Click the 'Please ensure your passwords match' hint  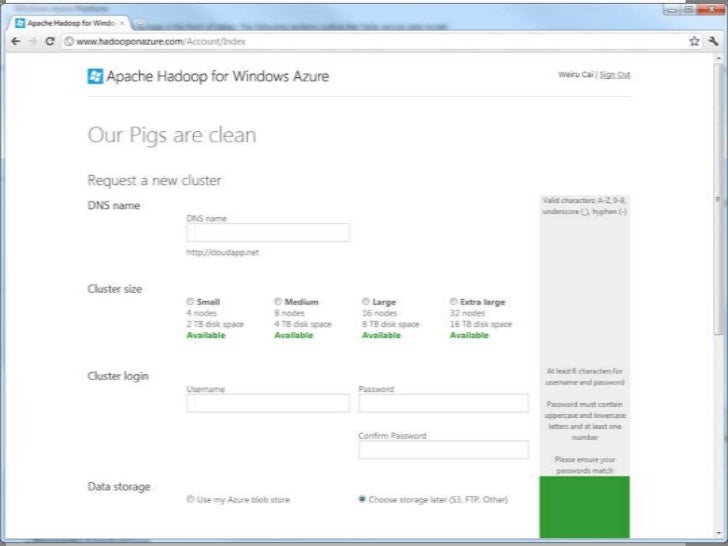tap(585, 465)
